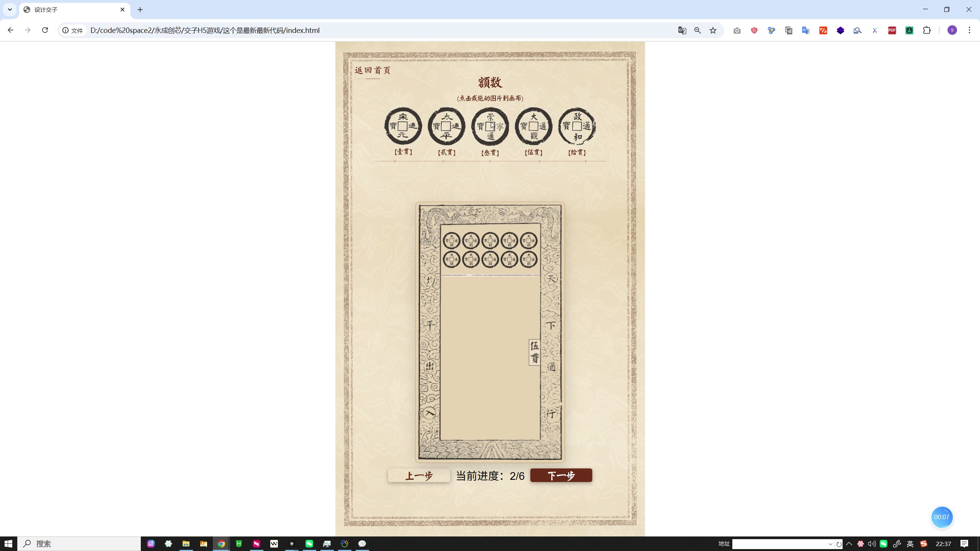This screenshot has height=551, width=980.
Task: Click the blue 00:07 timer bubble
Action: click(x=941, y=517)
